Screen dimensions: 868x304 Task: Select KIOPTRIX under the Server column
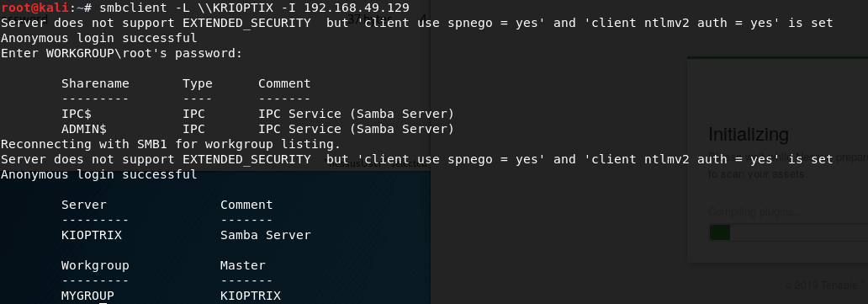click(x=92, y=235)
